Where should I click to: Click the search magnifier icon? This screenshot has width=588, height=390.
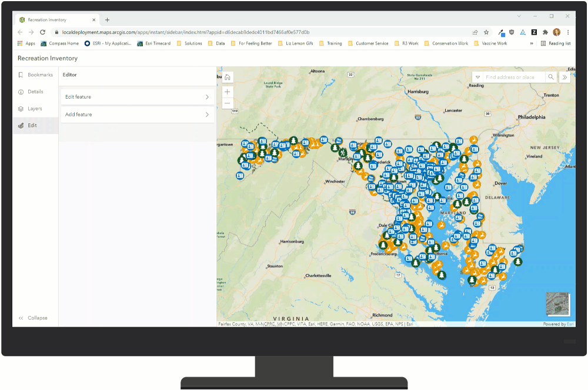pyautogui.click(x=551, y=77)
